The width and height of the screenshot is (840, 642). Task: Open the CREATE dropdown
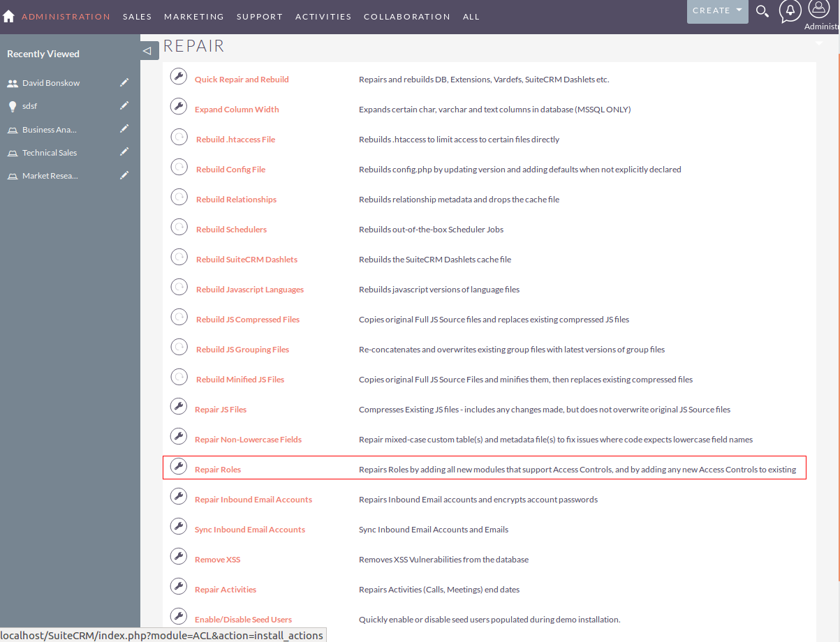(717, 11)
